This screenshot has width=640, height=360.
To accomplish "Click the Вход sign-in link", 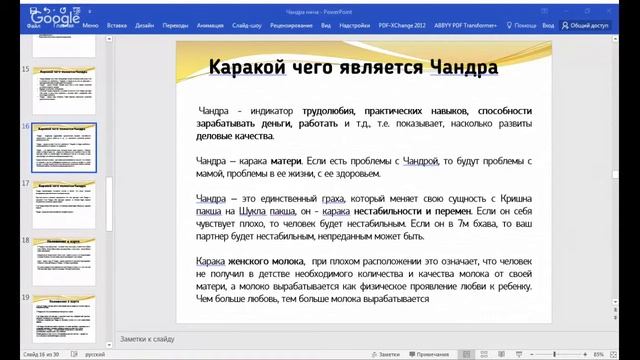I will 548,25.
